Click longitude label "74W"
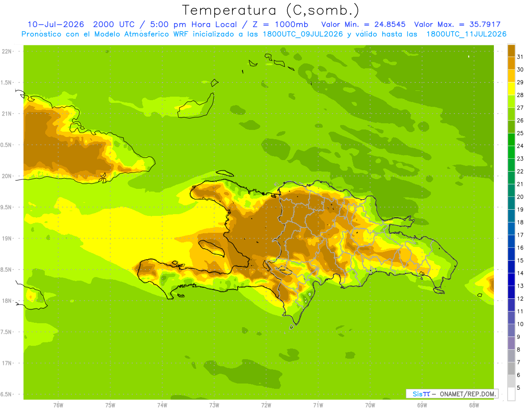This screenshot has height=411, width=532. tap(162, 405)
